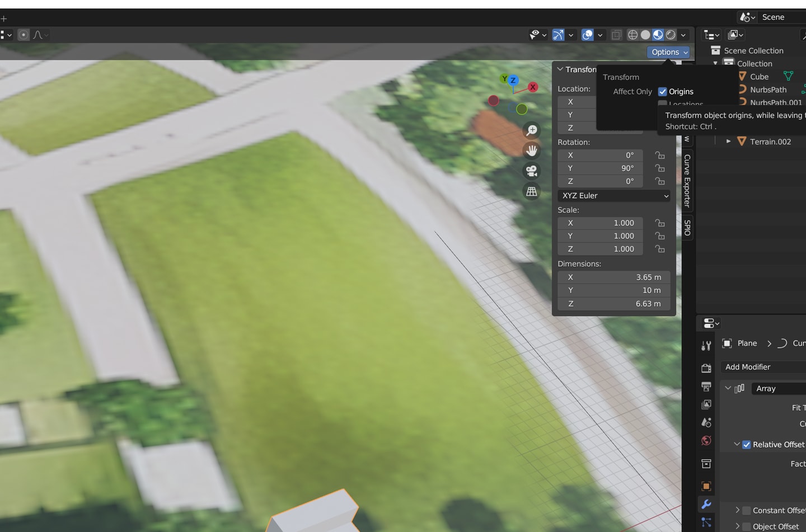
Task: Switch to the Curve Exporter sidebar tab
Action: (x=687, y=181)
